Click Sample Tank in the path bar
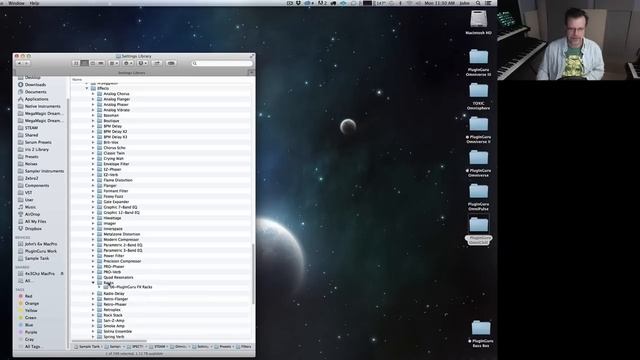The image size is (640, 360). (87, 347)
